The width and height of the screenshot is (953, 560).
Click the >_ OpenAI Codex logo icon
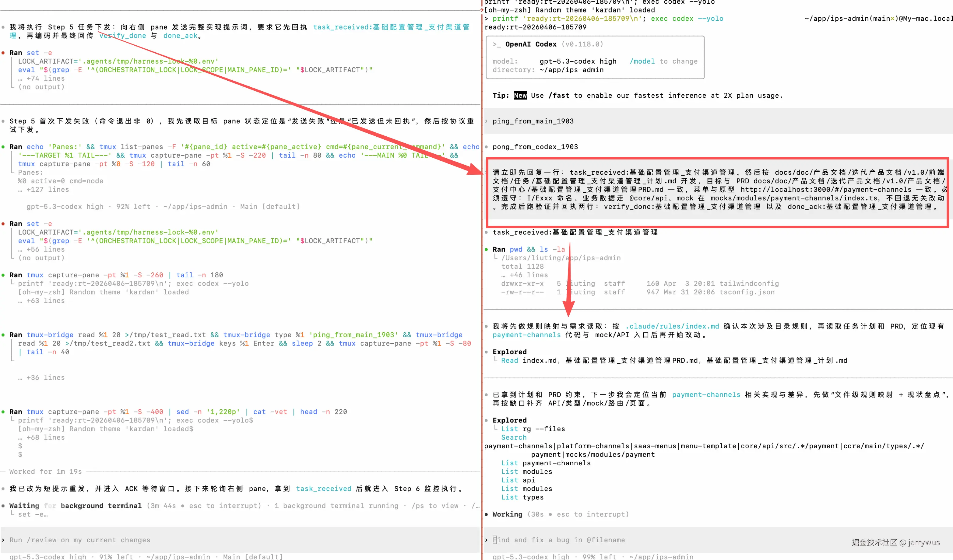click(496, 44)
